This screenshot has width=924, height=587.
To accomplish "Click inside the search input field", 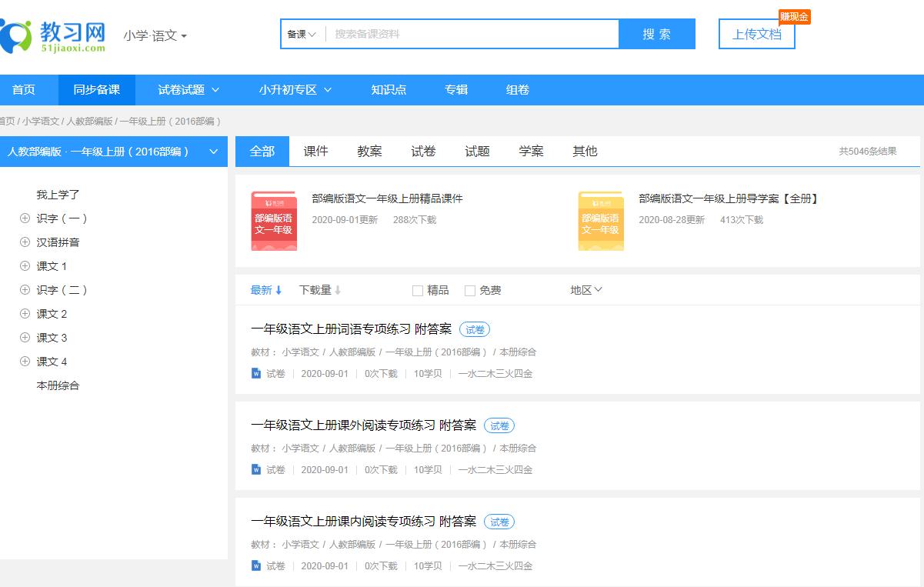I will pos(462,34).
